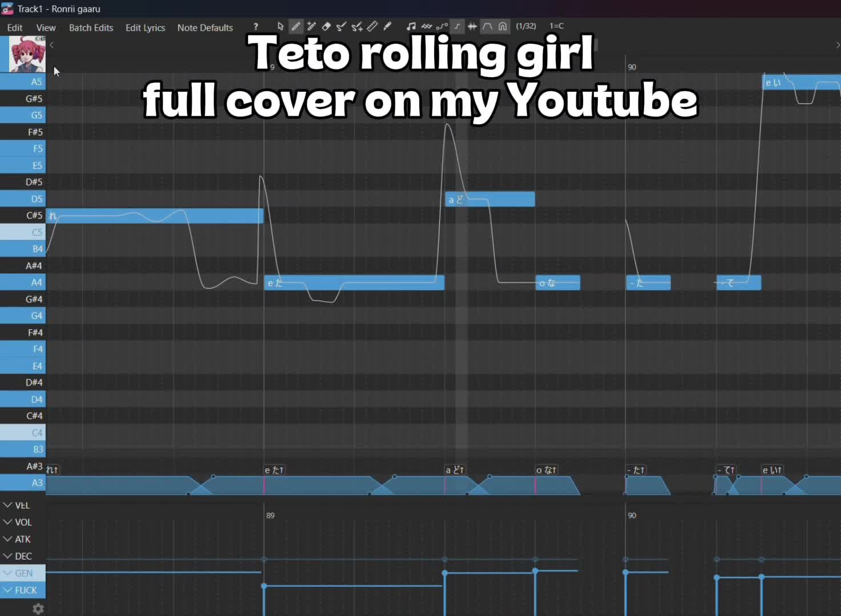Open the View menu
The width and height of the screenshot is (841, 616).
46,27
